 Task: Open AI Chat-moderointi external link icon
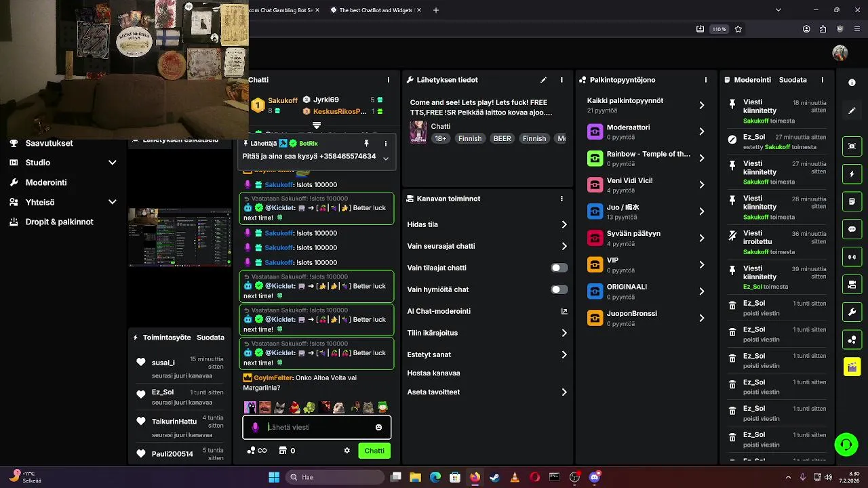[x=564, y=311]
